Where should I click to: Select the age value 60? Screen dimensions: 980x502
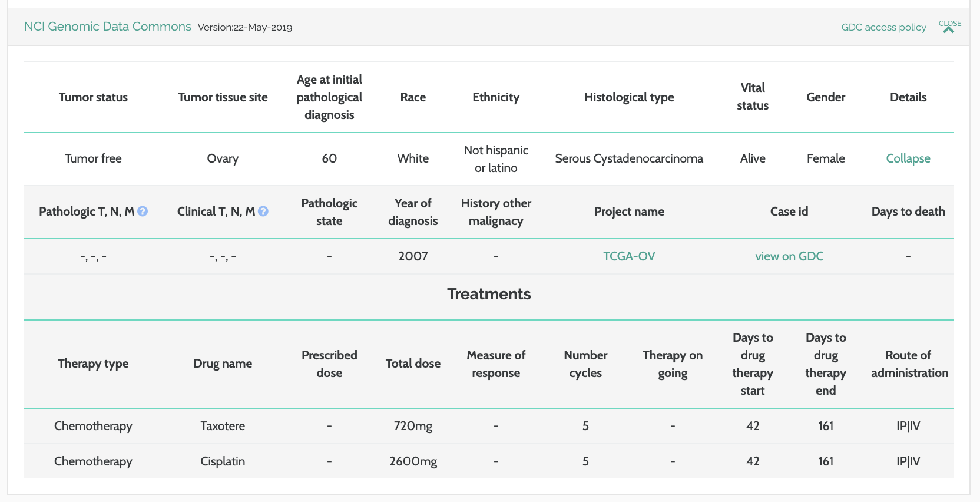pos(329,158)
